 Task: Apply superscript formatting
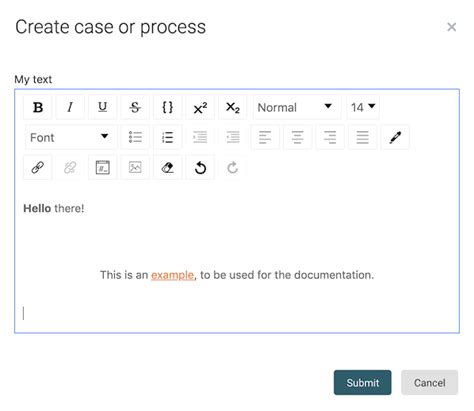coord(200,107)
